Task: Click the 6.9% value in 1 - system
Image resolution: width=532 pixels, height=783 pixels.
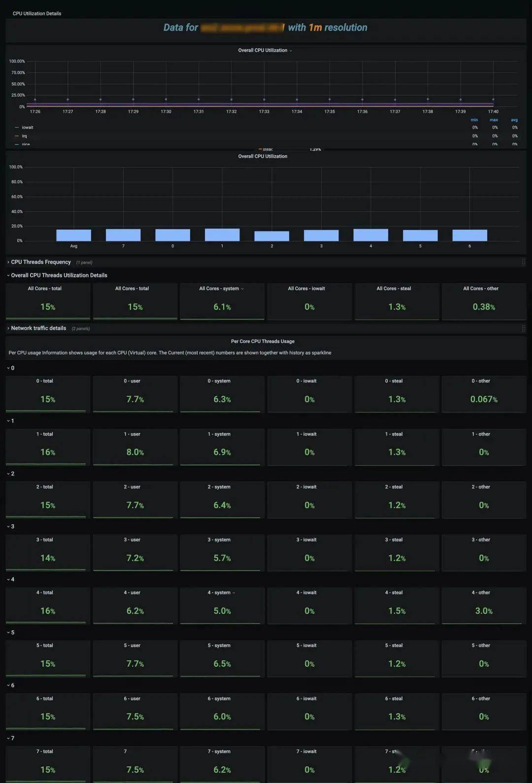Action: (x=222, y=452)
